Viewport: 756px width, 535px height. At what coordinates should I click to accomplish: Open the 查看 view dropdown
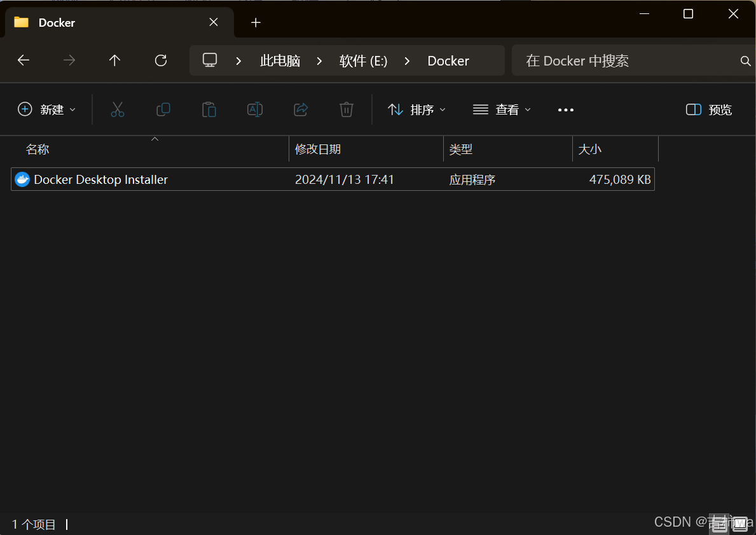pyautogui.click(x=502, y=110)
